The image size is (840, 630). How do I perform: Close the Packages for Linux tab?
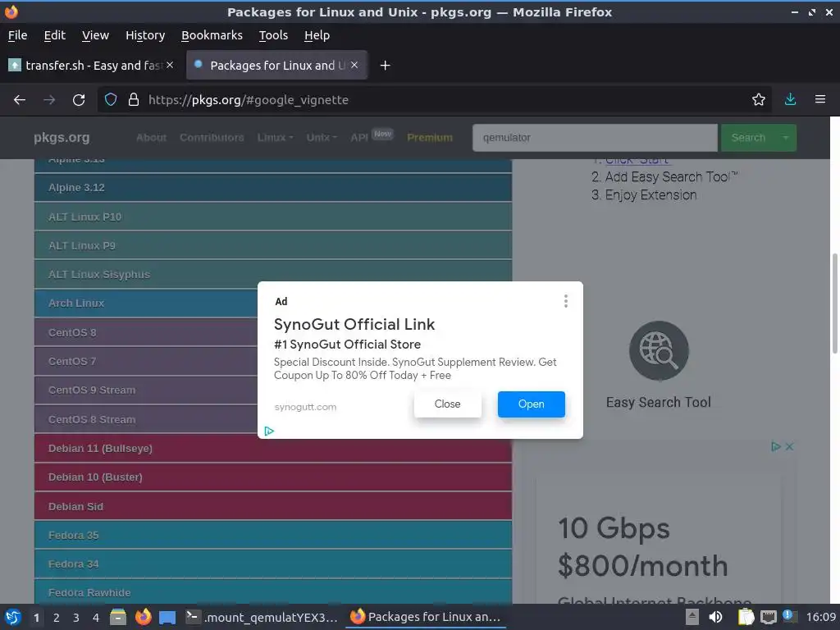click(354, 65)
